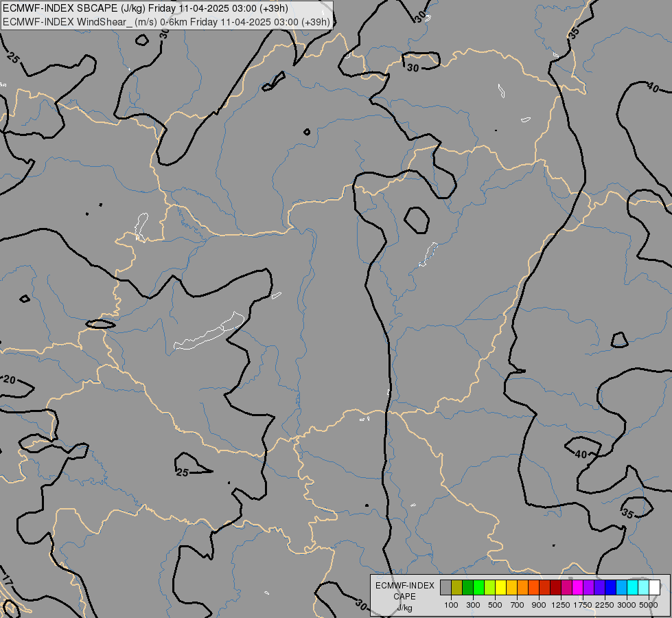Select the white legend swatch

(x=654, y=587)
